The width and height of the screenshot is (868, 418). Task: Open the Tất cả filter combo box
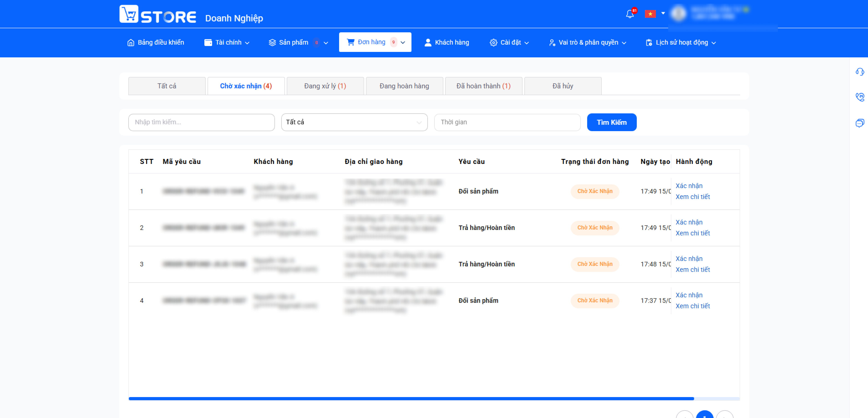click(x=354, y=122)
